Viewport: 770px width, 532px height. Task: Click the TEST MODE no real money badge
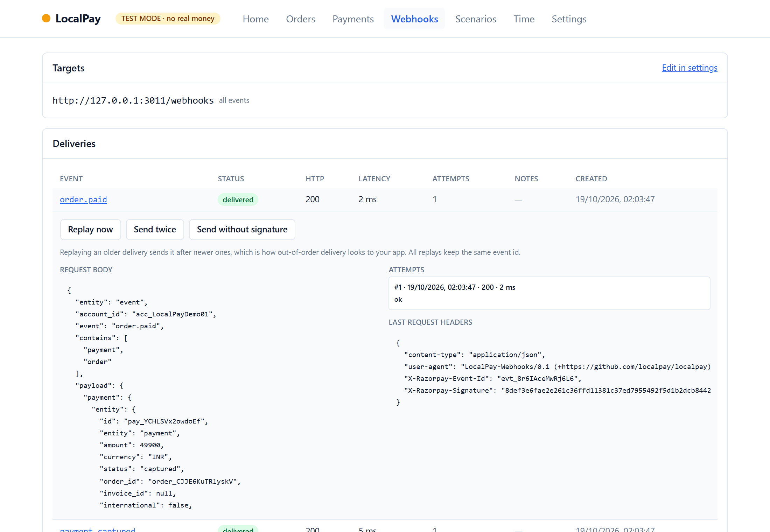coord(168,19)
